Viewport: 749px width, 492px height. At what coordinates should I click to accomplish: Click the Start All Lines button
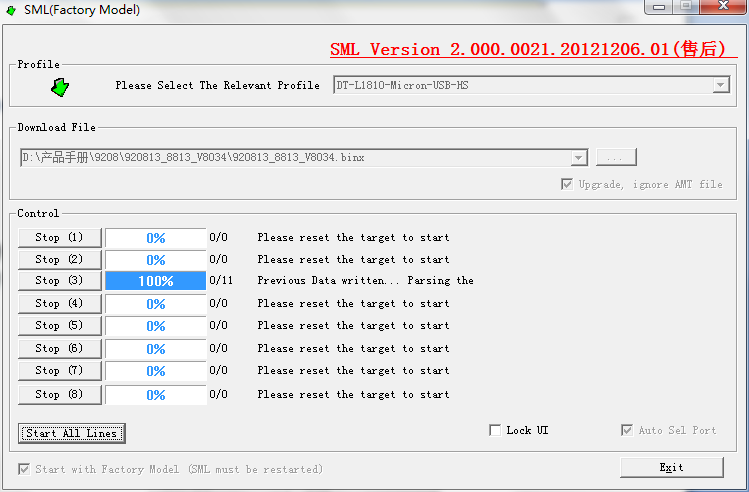pos(72,433)
